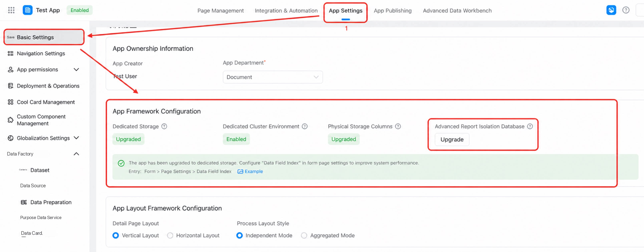Show Physical Storage Columns help icon
Viewport: 644px width, 252px height.
tap(398, 126)
